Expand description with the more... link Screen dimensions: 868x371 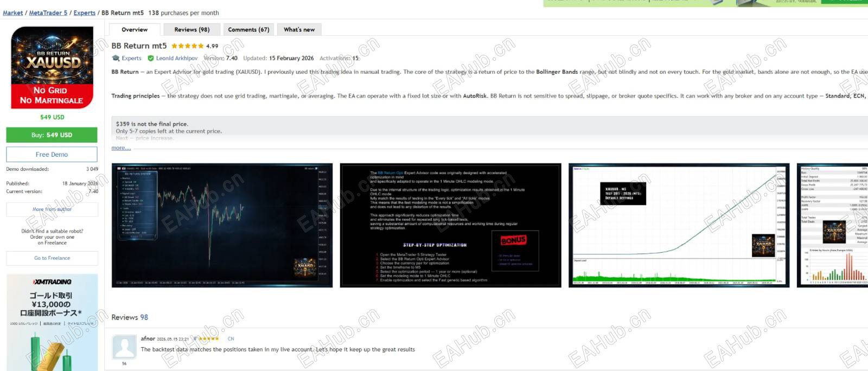click(x=121, y=148)
